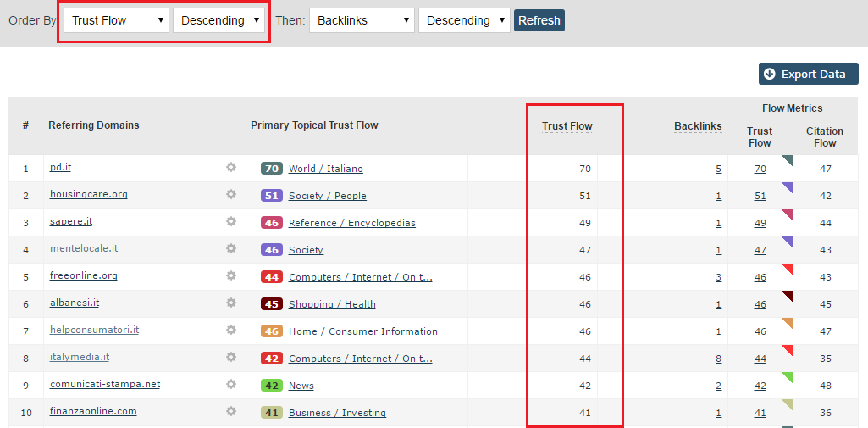Open the Home / Consumer Information topic link

(362, 331)
